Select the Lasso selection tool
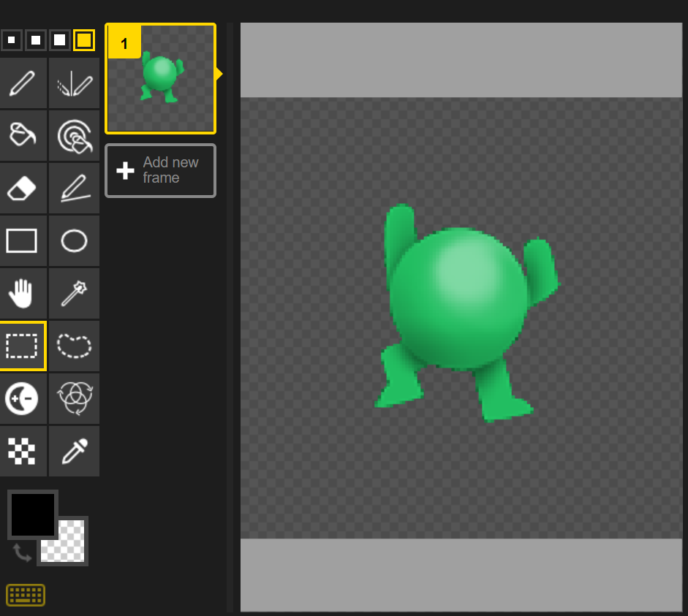The image size is (688, 616). coord(74,346)
